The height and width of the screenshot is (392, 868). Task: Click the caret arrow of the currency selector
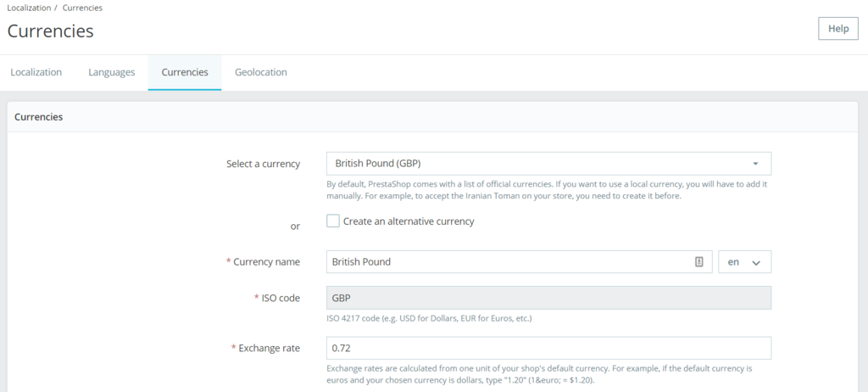tap(755, 164)
